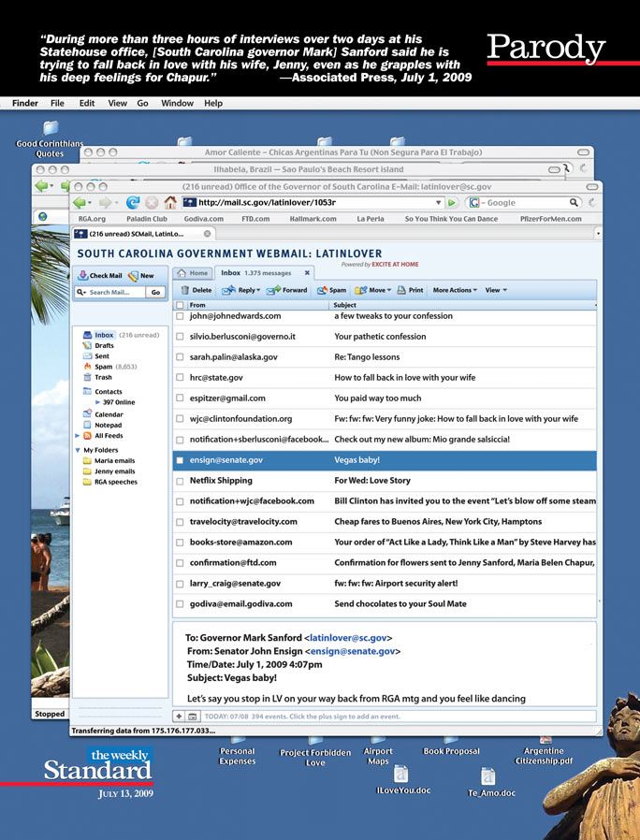
Task: Open the View menu in the menu bar
Action: [x=117, y=103]
